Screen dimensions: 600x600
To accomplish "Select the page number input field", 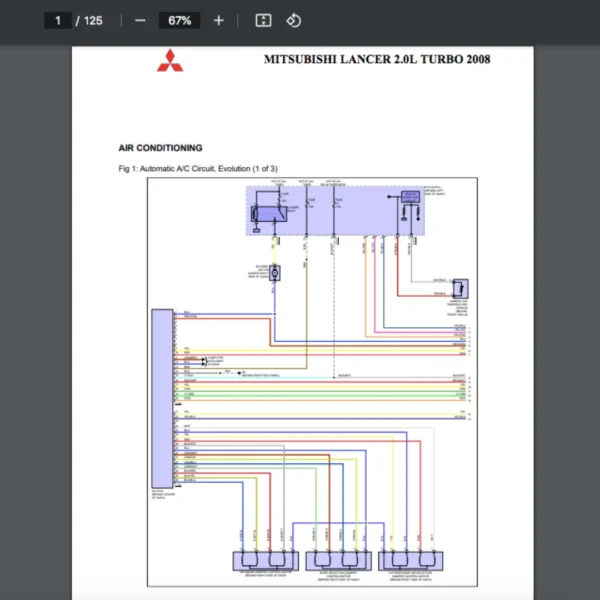I will click(58, 20).
